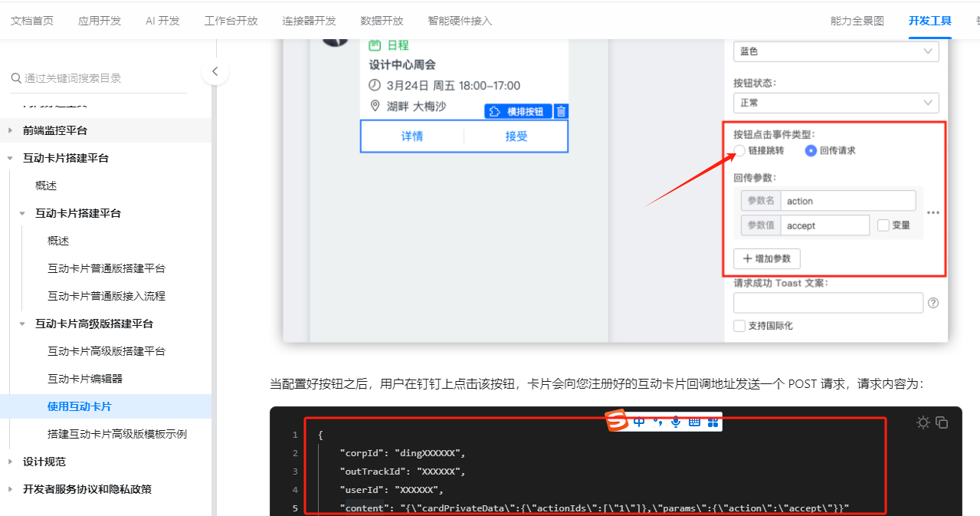Expand the 开发者服务协议和隐私政策 node
This screenshot has height=516, width=980.
11,489
